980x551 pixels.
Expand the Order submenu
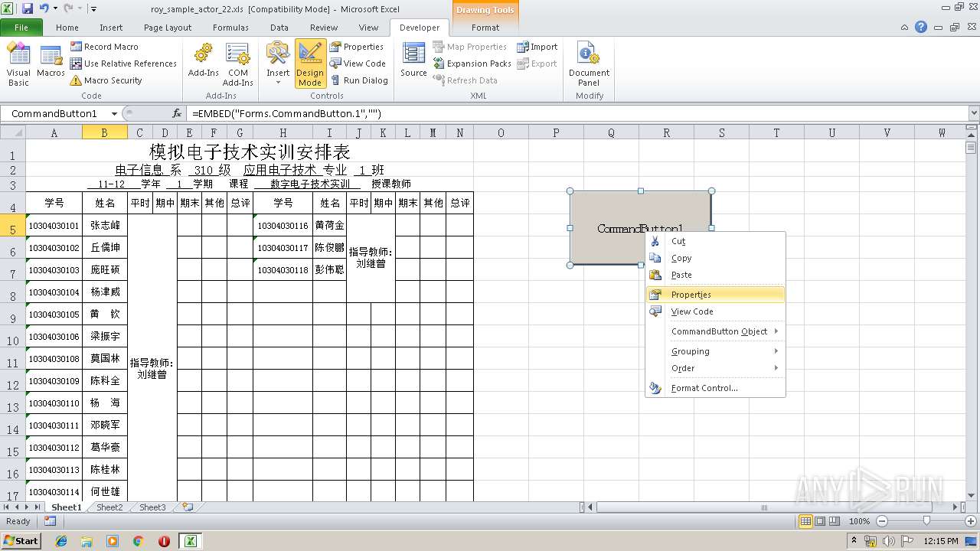click(x=716, y=368)
